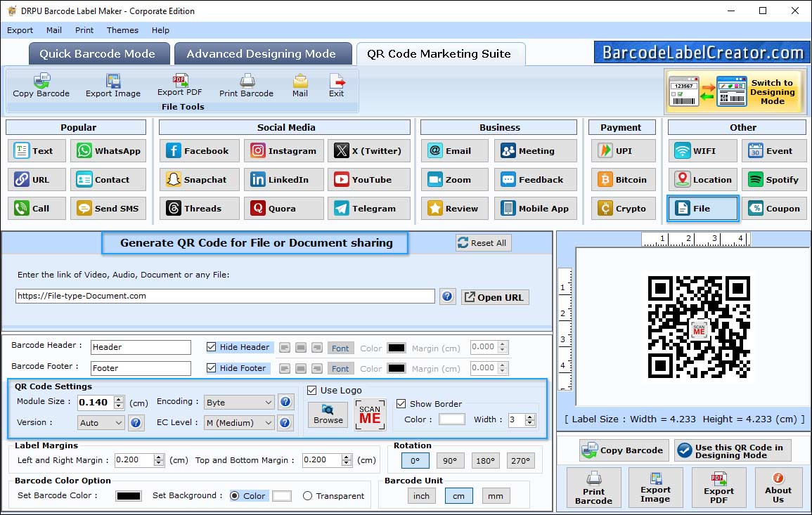The width and height of the screenshot is (812, 515).
Task: Click the About Us button
Action: [x=778, y=488]
